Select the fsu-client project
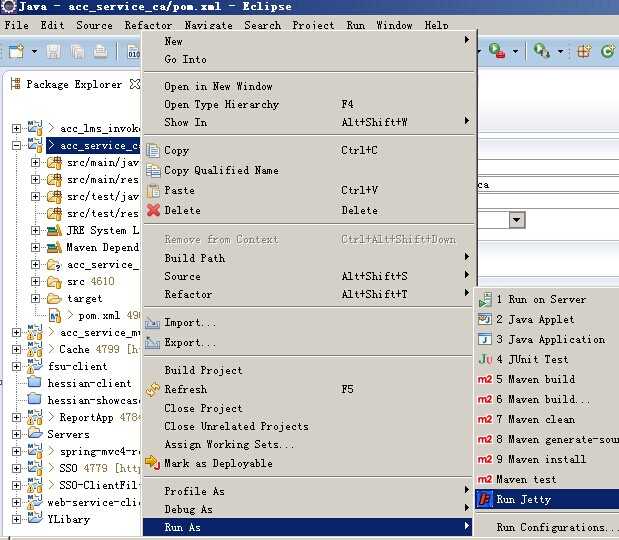Viewport: 619px width, 540px height. click(x=77, y=366)
